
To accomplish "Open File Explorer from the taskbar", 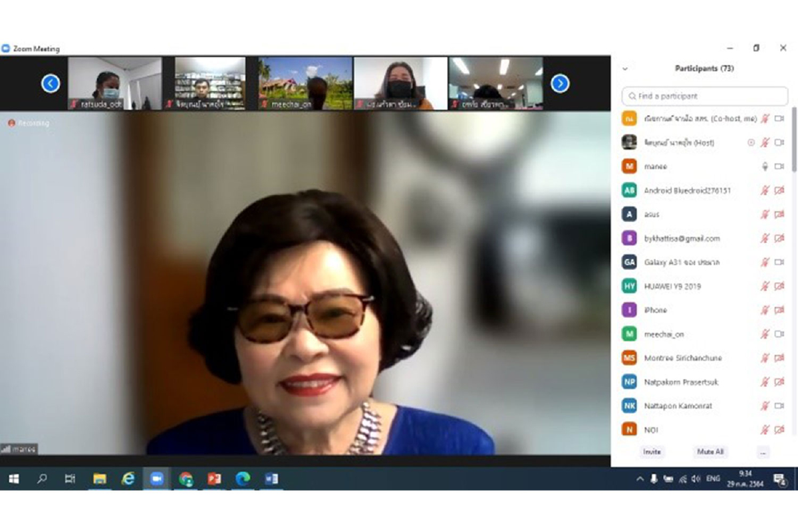I will (x=100, y=479).
